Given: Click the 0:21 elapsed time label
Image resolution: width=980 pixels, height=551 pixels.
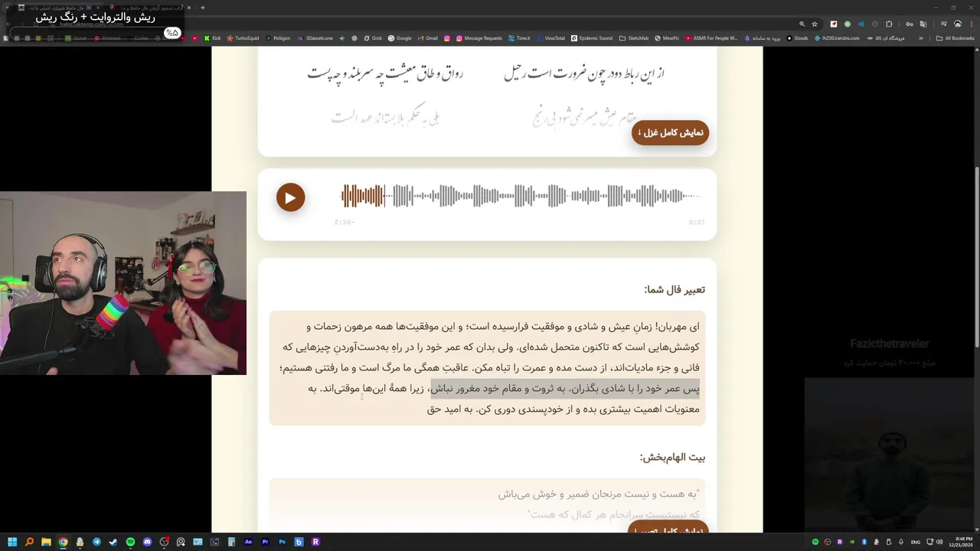Looking at the screenshot, I should click(697, 222).
